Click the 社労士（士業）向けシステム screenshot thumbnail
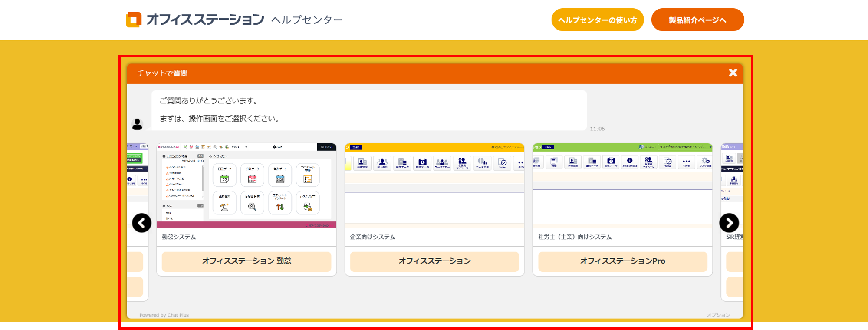Viewport: 868px width, 330px height. pyautogui.click(x=623, y=186)
